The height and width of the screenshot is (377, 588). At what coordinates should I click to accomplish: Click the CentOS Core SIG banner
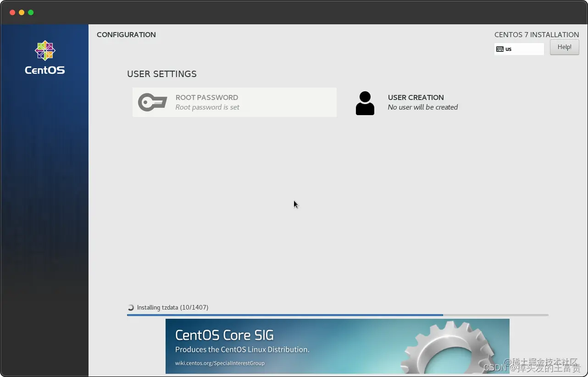tap(338, 346)
